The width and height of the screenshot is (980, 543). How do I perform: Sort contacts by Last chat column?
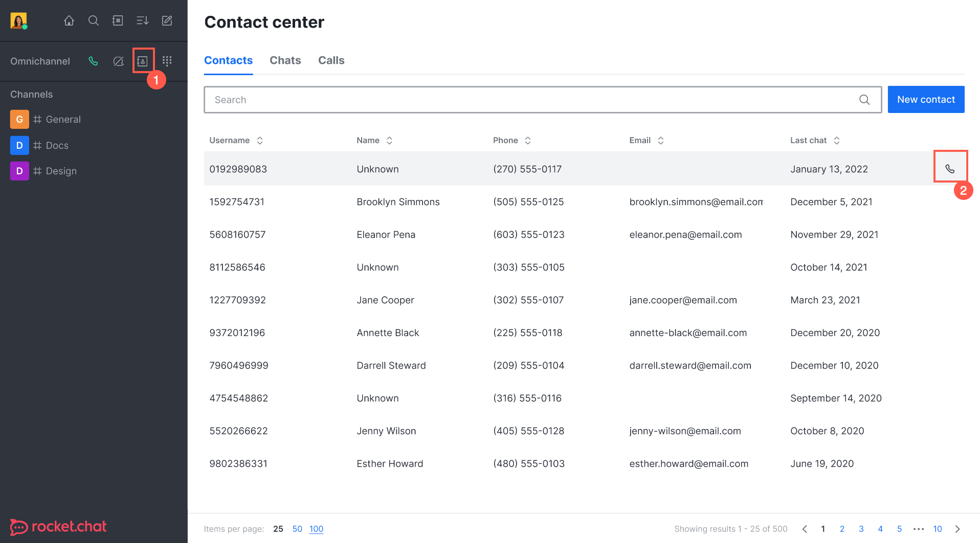[x=815, y=140]
